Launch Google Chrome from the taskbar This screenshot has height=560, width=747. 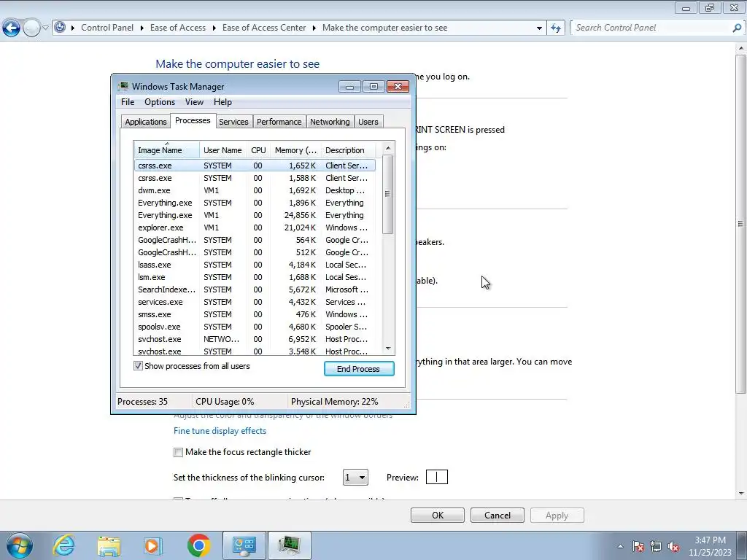tap(198, 545)
